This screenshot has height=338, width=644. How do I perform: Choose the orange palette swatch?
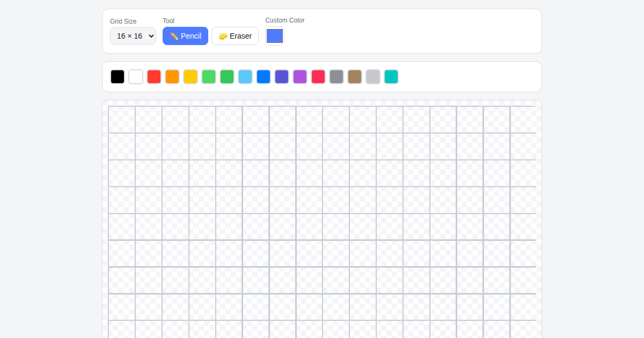tap(172, 77)
